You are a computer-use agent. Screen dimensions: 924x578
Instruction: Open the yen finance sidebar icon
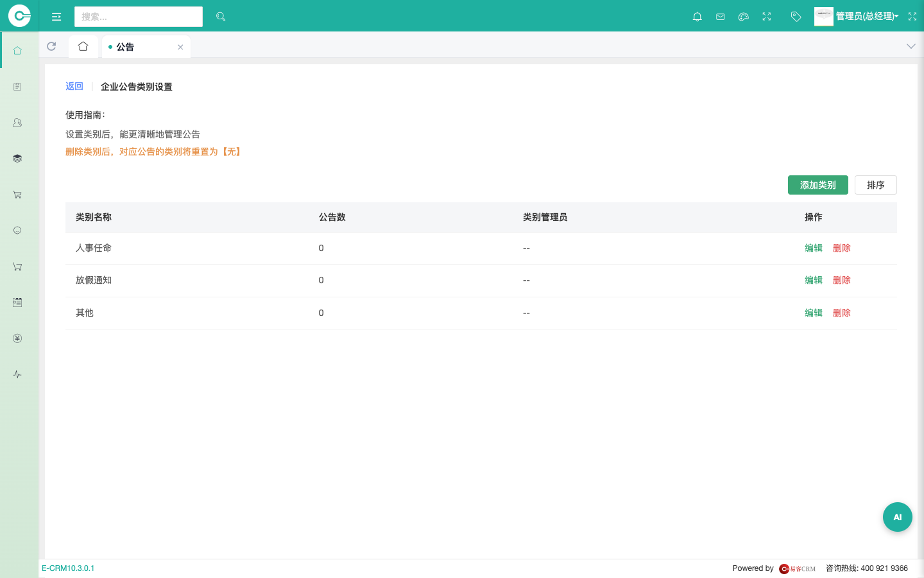coord(17,338)
